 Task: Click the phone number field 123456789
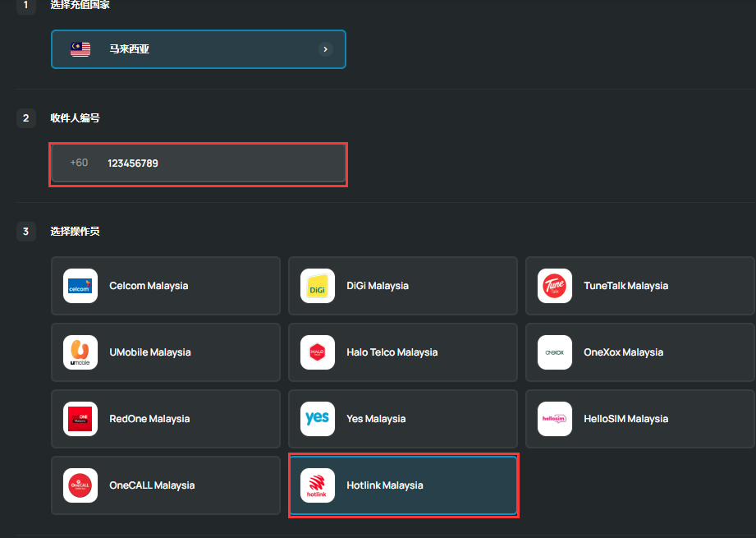point(222,163)
